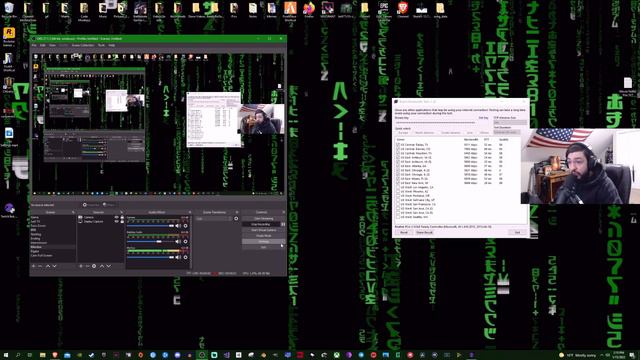640x360 pixels.
Task: Click Start Streaming in OBS Controls
Action: pos(263,219)
